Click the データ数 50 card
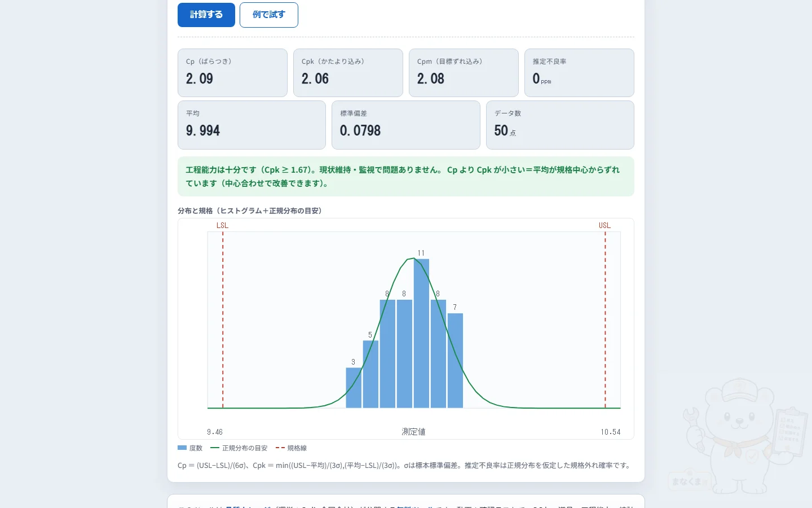 click(x=560, y=125)
